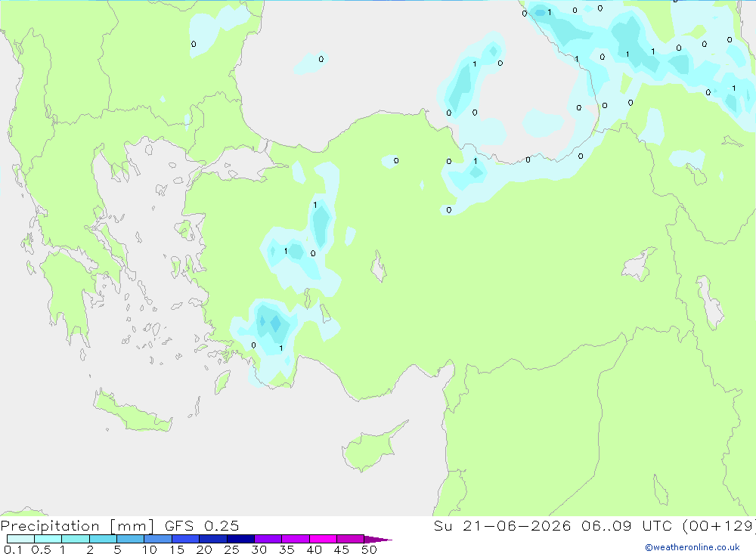
Task: Click the legend scale label '0.5'
Action: pos(41,549)
